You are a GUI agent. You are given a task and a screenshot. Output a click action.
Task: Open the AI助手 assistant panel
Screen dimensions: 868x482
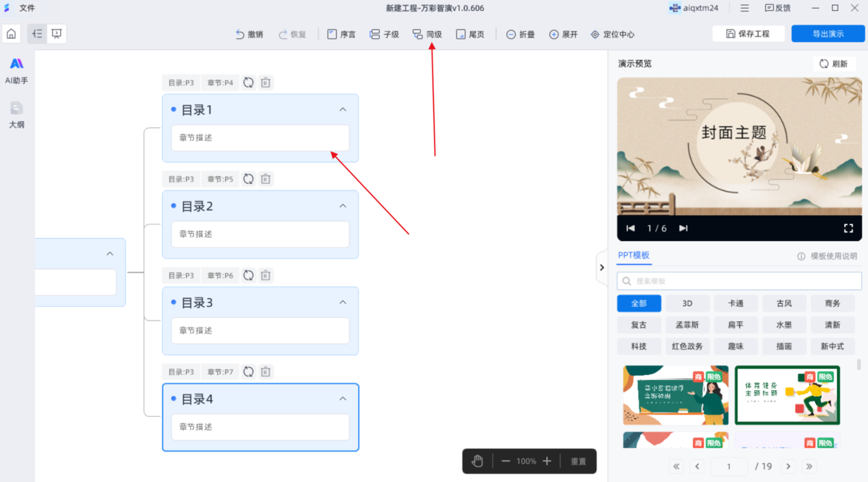pos(17,71)
